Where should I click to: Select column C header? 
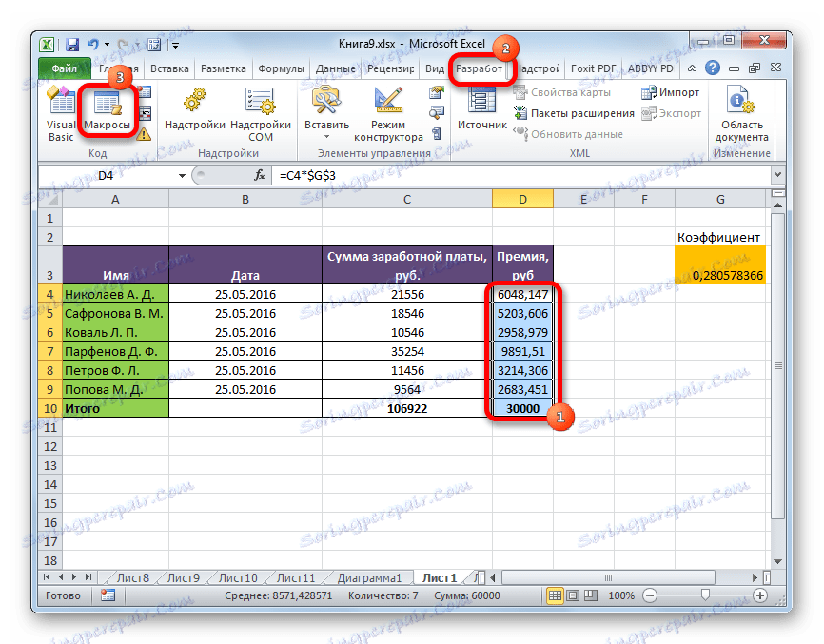407,200
